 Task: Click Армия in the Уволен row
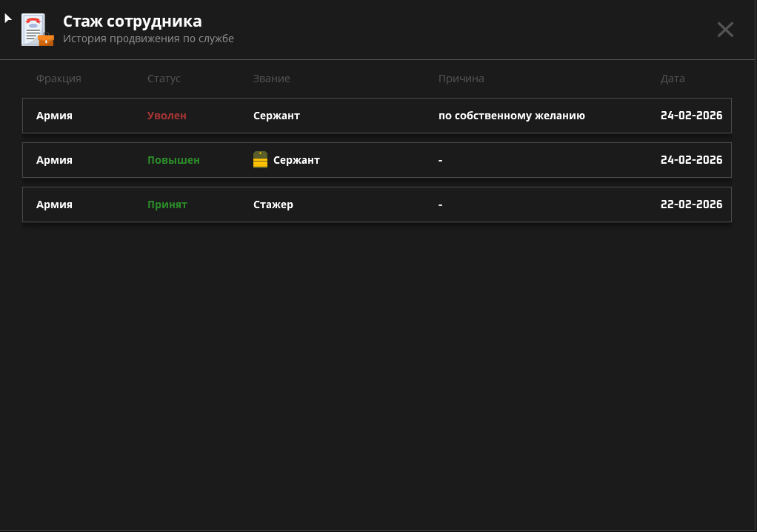click(54, 116)
